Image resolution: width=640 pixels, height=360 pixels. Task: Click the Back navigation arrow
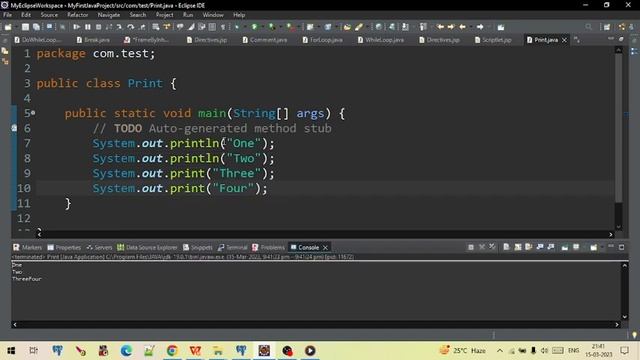pos(462,27)
